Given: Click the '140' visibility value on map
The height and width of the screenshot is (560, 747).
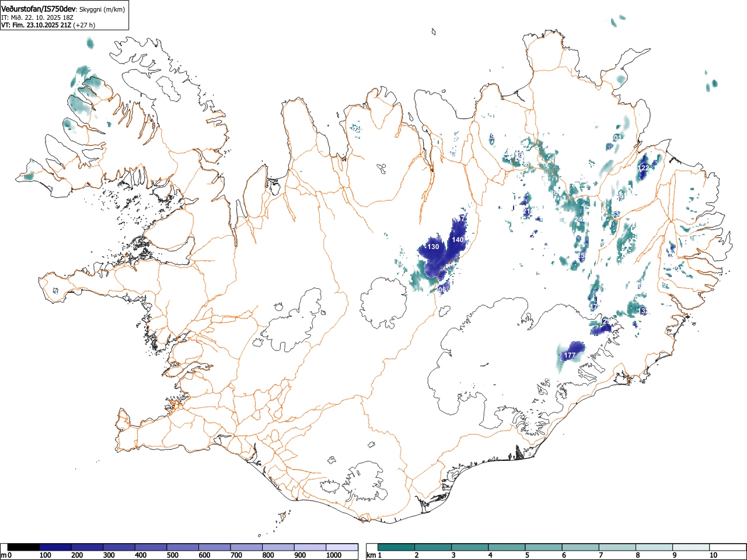Looking at the screenshot, I should tap(458, 240).
